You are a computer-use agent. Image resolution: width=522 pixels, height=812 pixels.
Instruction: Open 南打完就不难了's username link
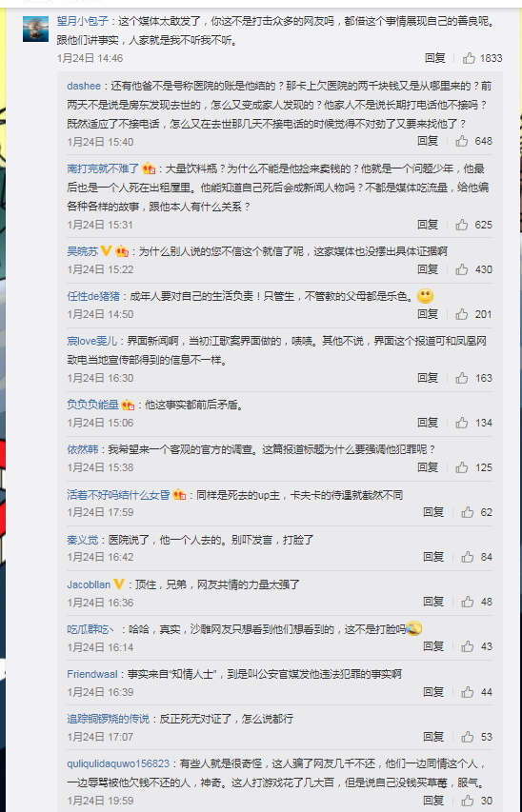pyautogui.click(x=103, y=168)
